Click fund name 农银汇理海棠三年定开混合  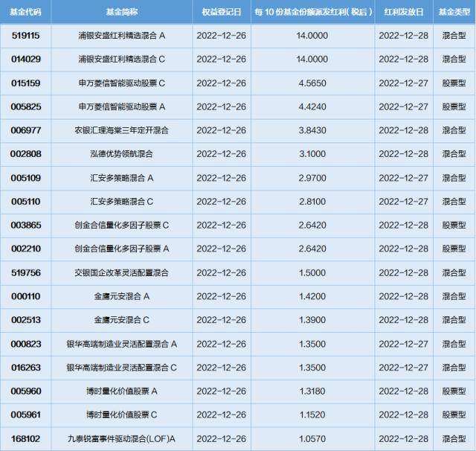122,130
